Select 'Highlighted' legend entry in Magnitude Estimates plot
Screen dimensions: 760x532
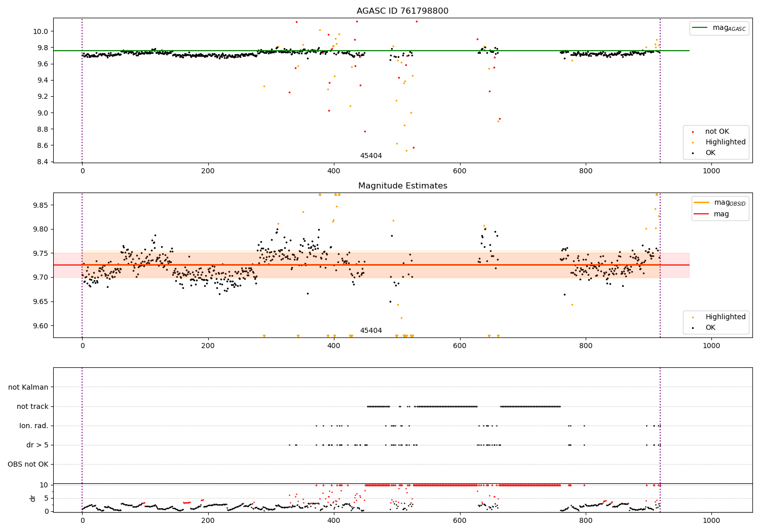[726, 317]
